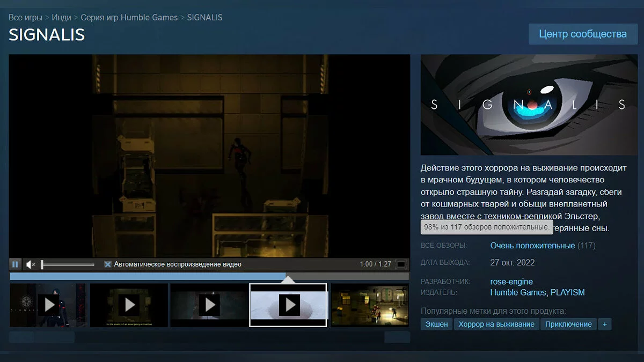Screen dimensions: 644x362
Task: Mute the video sound speaker icon
Action: (31, 264)
